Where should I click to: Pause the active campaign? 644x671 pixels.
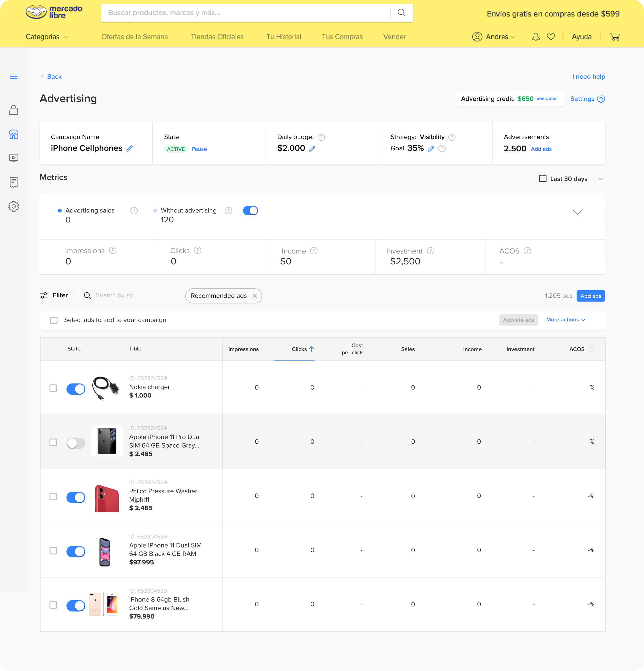(x=199, y=149)
